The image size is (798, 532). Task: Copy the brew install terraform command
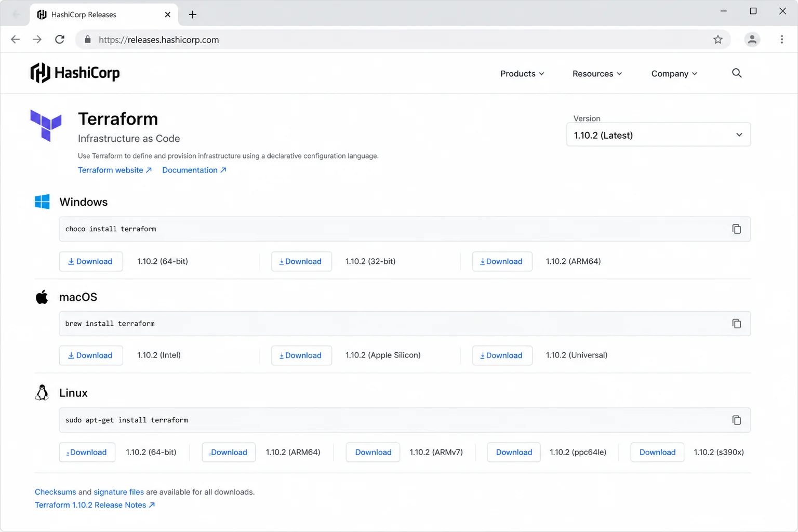pos(736,324)
